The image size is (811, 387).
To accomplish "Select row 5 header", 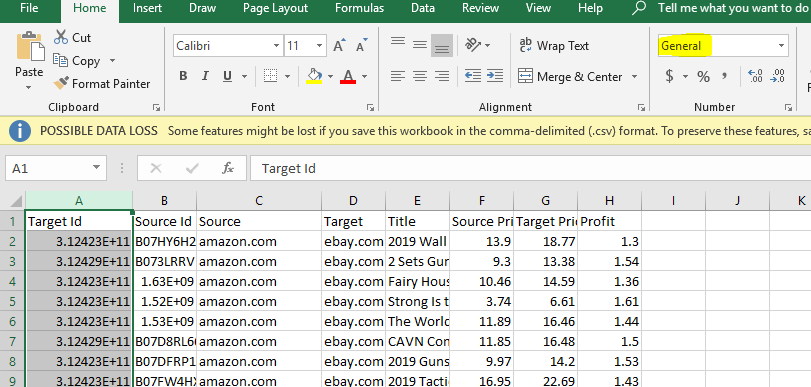I will coord(12,301).
